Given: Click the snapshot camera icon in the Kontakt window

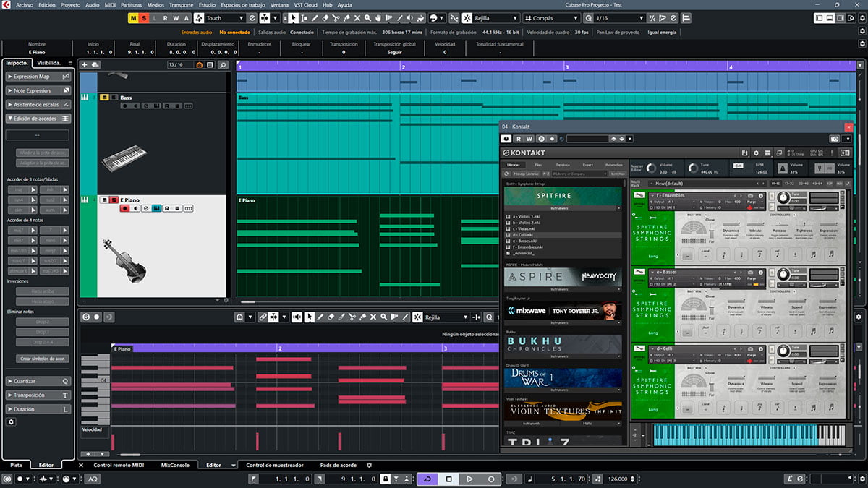Looking at the screenshot, I should (835, 138).
